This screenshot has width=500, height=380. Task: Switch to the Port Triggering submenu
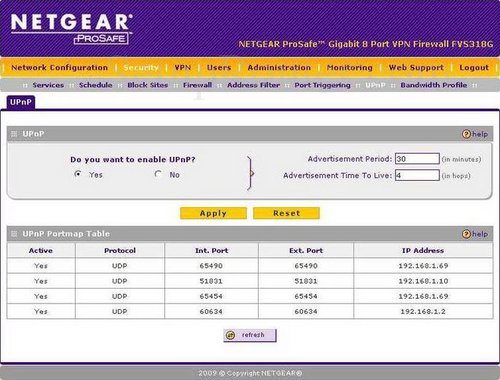coord(322,85)
